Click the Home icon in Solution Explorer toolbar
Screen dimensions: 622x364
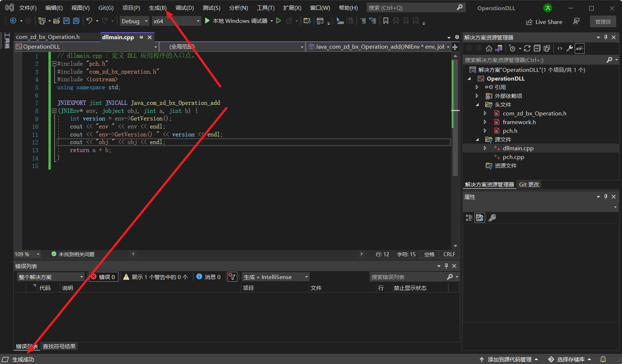click(489, 48)
